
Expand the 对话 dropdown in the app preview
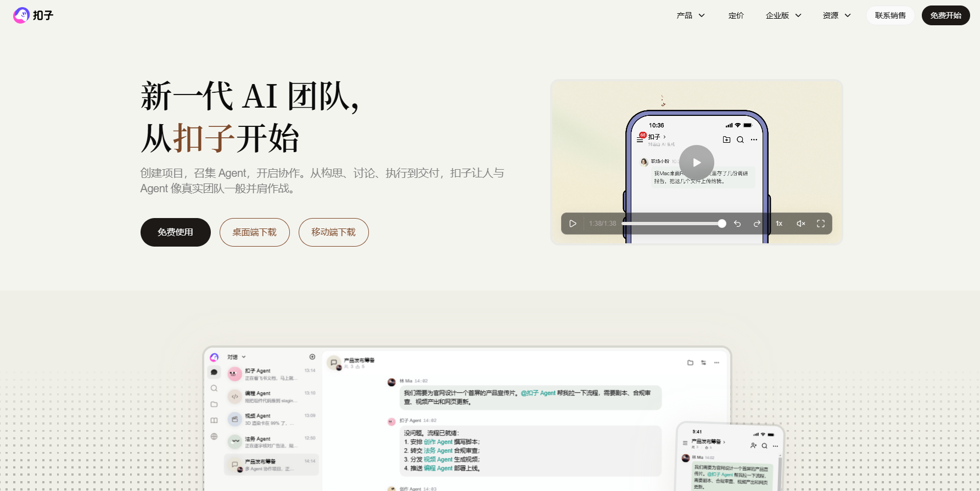(x=237, y=357)
